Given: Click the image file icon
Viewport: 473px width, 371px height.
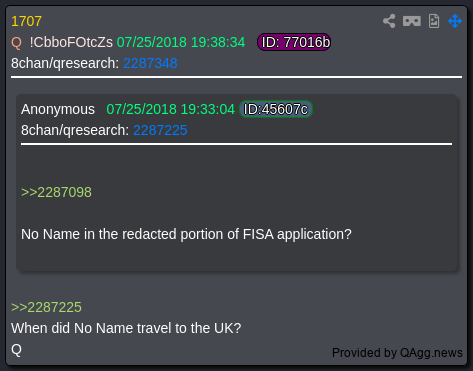Looking at the screenshot, I should tap(434, 21).
